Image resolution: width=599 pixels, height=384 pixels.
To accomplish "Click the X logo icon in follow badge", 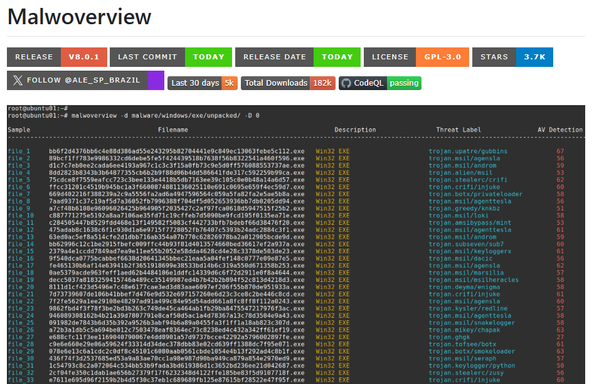I will (x=18, y=80).
